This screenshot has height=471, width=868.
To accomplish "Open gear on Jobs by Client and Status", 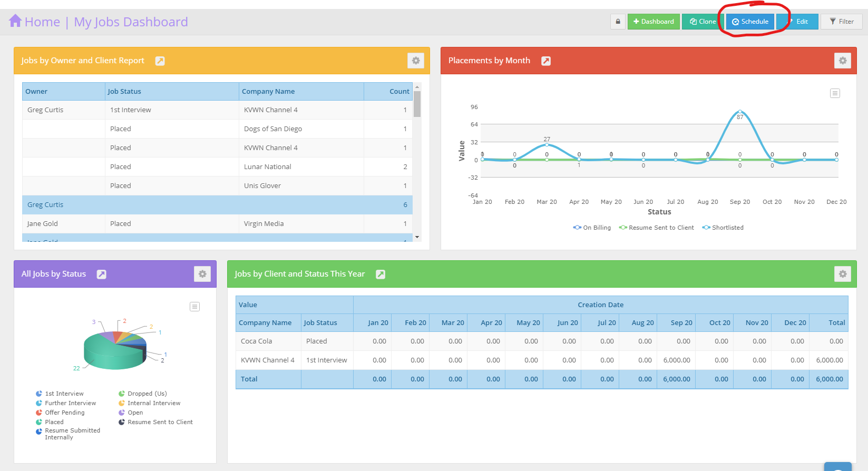I will click(842, 274).
